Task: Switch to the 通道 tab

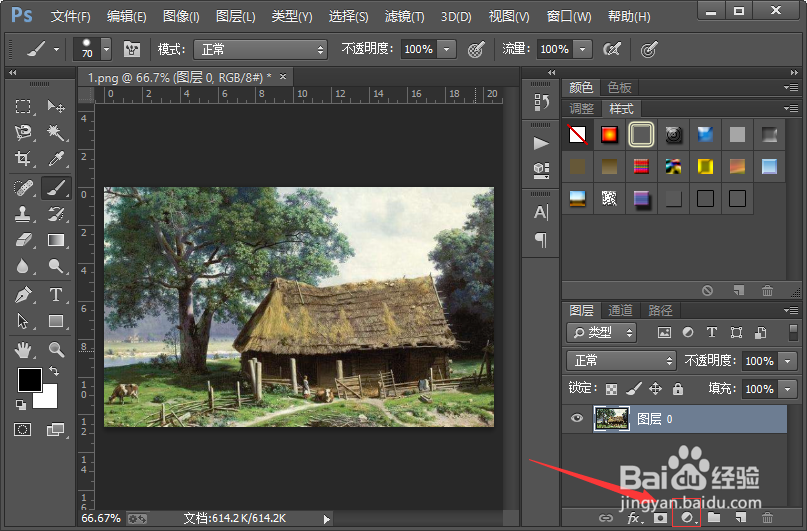Action: (x=620, y=310)
